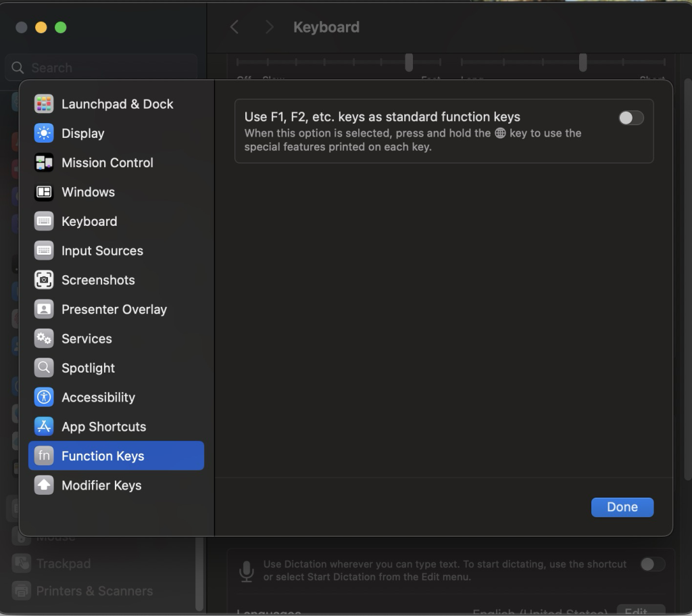Open the Input Sources section
Viewport: 692px width, 616px height.
point(102,251)
